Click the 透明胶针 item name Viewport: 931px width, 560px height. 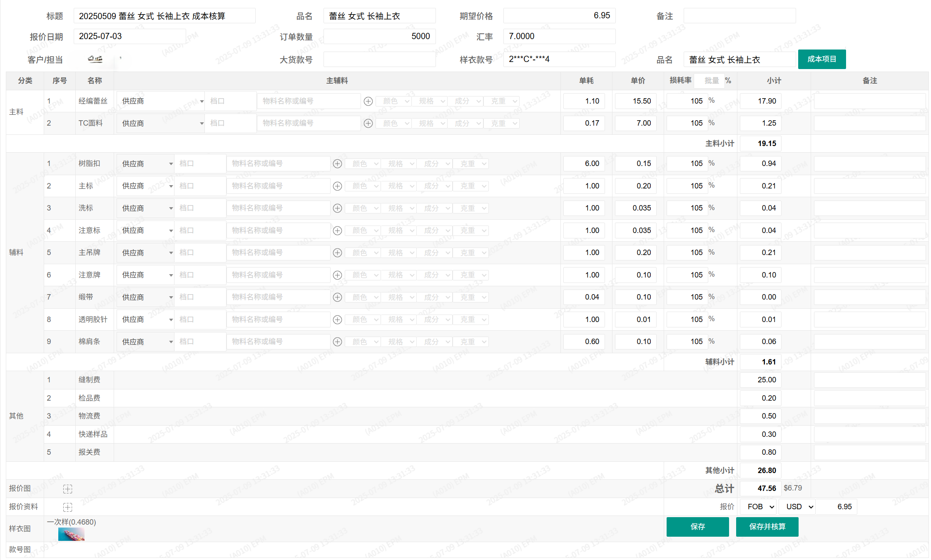93,320
